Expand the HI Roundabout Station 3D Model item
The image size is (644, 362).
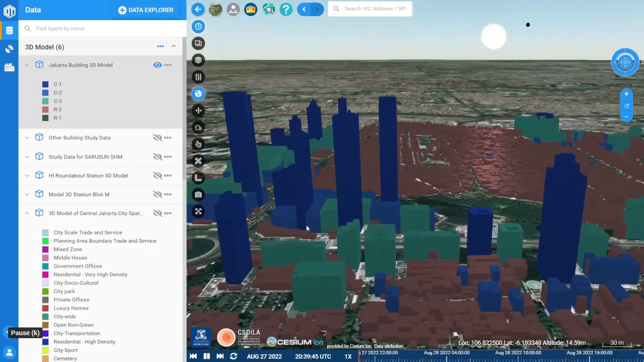point(27,175)
